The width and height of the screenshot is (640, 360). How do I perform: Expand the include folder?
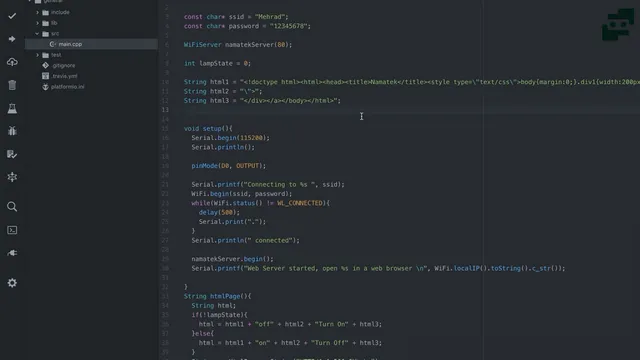coord(38,13)
